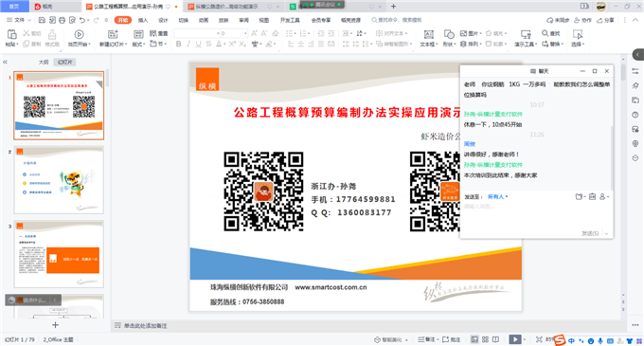Clear formatting eraser icon
The width and height of the screenshot is (644, 346).
pyautogui.click(x=276, y=33)
